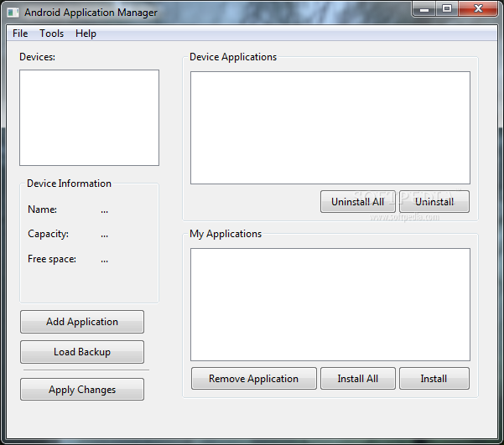Click the Devices: label
The height and width of the screenshot is (445, 504).
click(37, 57)
